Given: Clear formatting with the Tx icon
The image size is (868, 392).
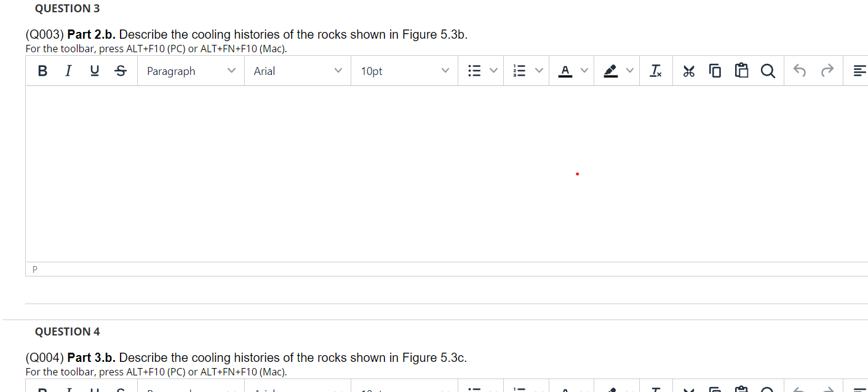Looking at the screenshot, I should click(655, 71).
